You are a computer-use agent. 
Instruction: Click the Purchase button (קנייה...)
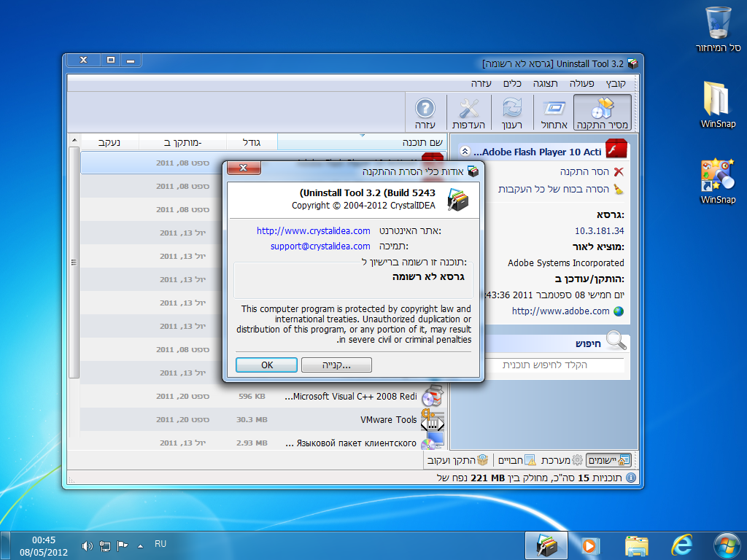336,365
